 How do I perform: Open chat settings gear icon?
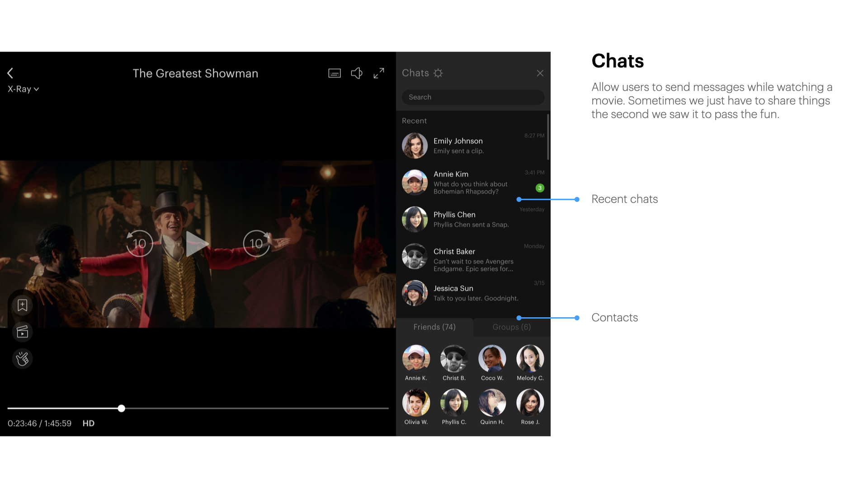click(x=438, y=73)
